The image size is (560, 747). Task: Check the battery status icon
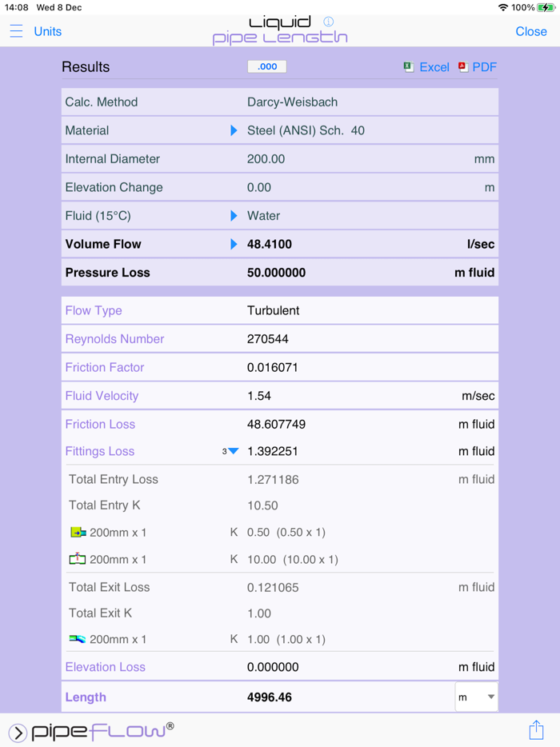click(x=546, y=8)
